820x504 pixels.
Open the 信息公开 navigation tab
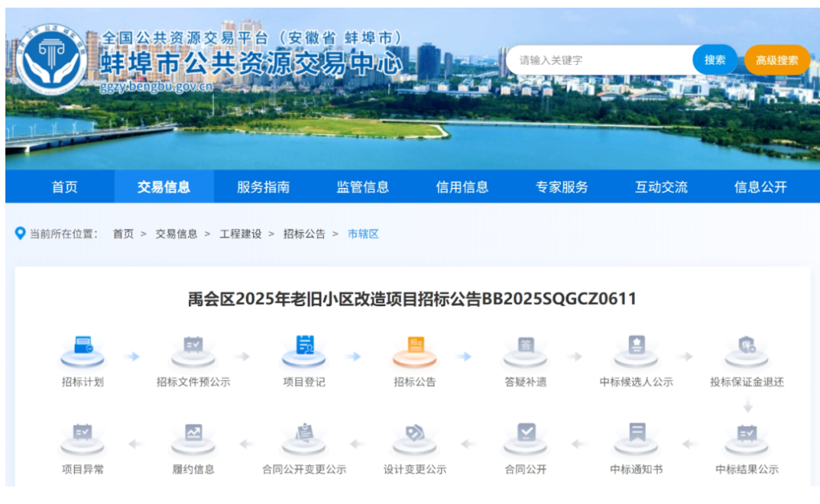tap(760, 186)
